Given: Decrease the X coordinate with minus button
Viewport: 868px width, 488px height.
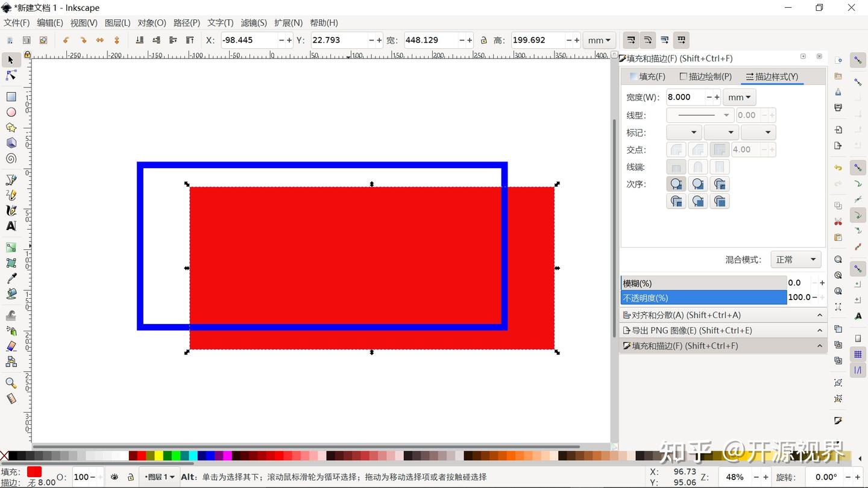Looking at the screenshot, I should [281, 40].
